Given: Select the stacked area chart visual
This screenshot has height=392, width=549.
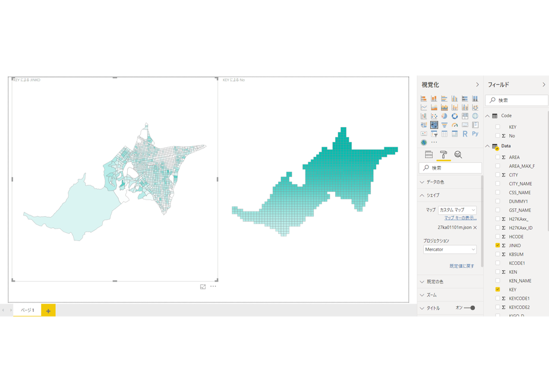Looking at the screenshot, I should pos(444,107).
